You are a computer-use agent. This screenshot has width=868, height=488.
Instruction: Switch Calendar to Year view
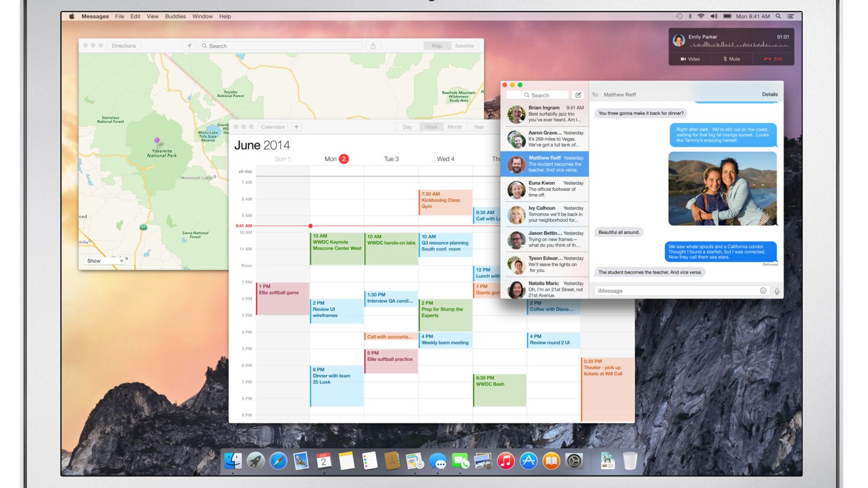[479, 127]
